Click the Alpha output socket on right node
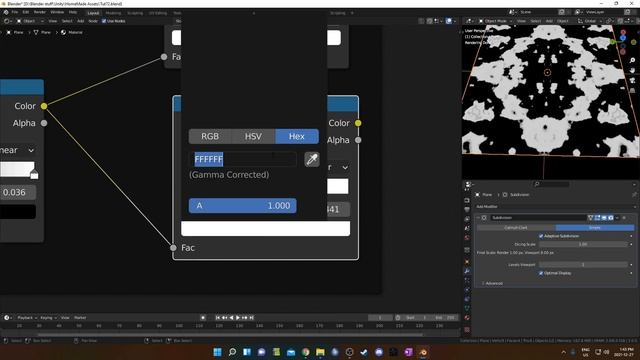 [358, 140]
